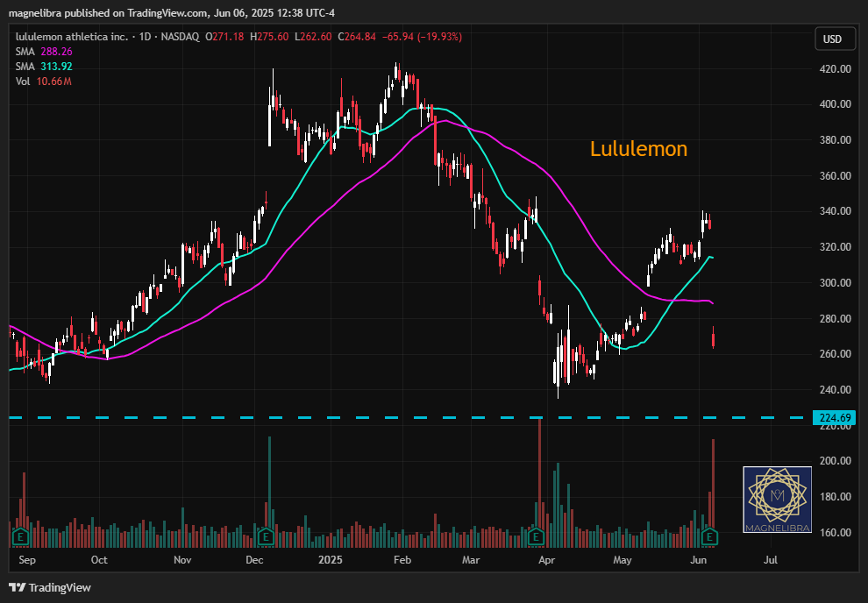Image resolution: width=868 pixels, height=603 pixels.
Task: Click the 280.00 price axis label
Action: [836, 319]
